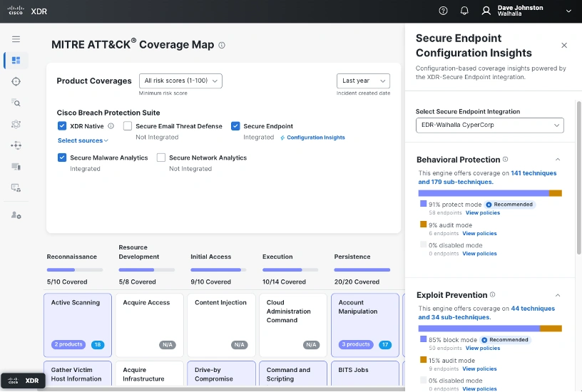The image size is (582, 392).
Task: Enable the Secure Email Threat Defense checkbox
Action: click(128, 126)
